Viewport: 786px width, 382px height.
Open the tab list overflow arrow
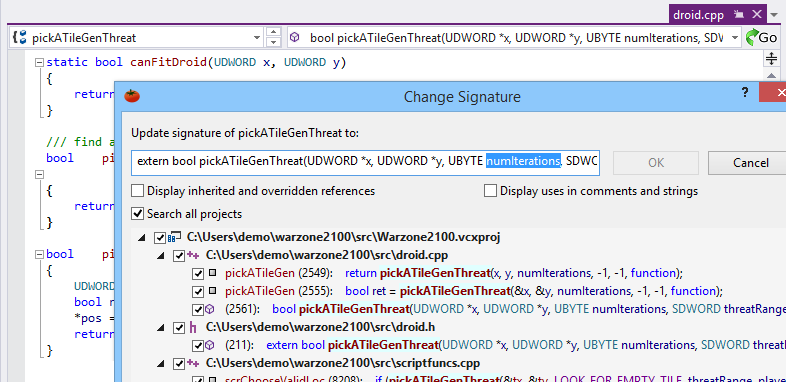coord(774,15)
